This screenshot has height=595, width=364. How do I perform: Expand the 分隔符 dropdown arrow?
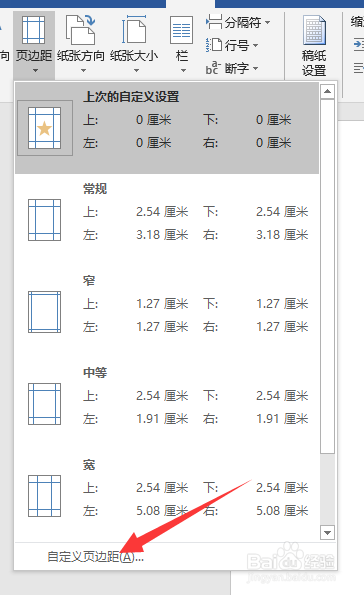(x=268, y=22)
